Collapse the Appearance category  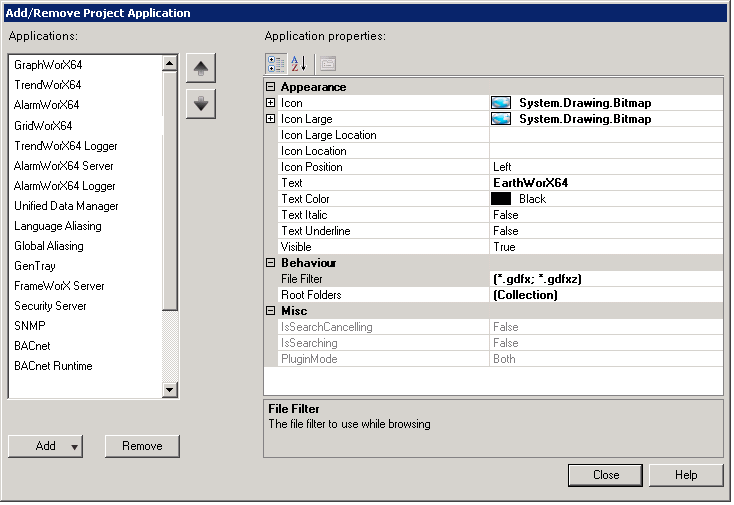(271, 87)
